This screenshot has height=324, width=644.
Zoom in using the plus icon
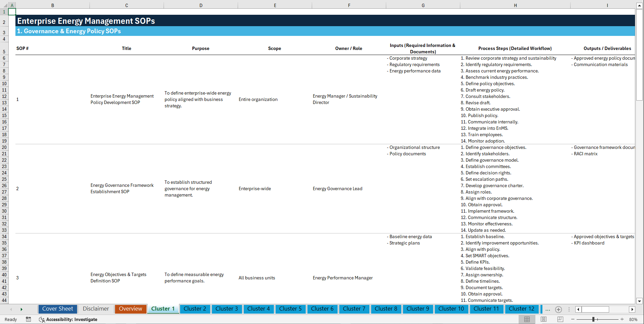pyautogui.click(x=623, y=319)
